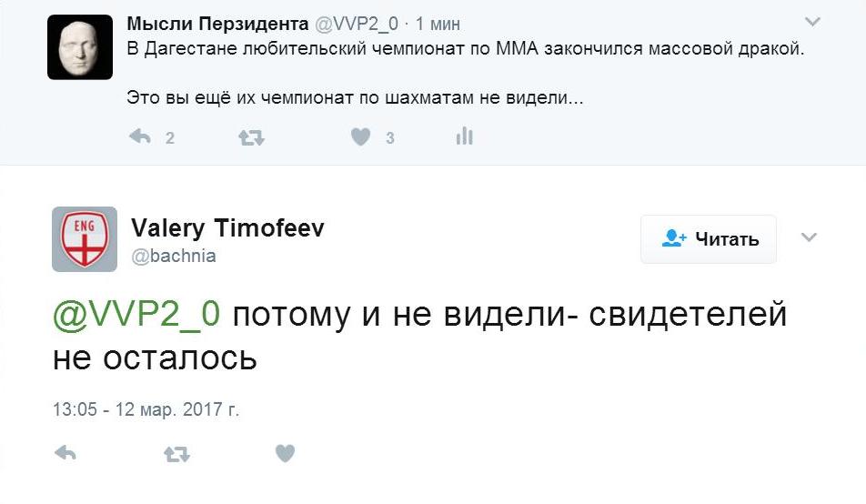The image size is (866, 504).
Task: Open Valery Timofeev's profile name link
Action: (x=227, y=228)
